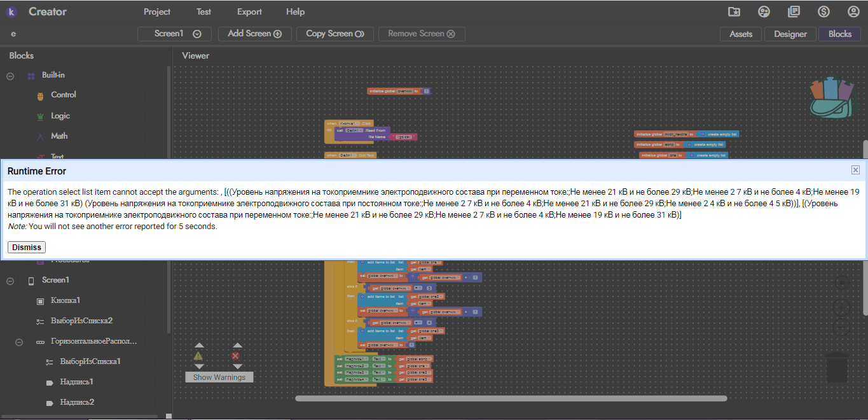Open the user account icon
The image size is (868, 420).
(x=853, y=11)
